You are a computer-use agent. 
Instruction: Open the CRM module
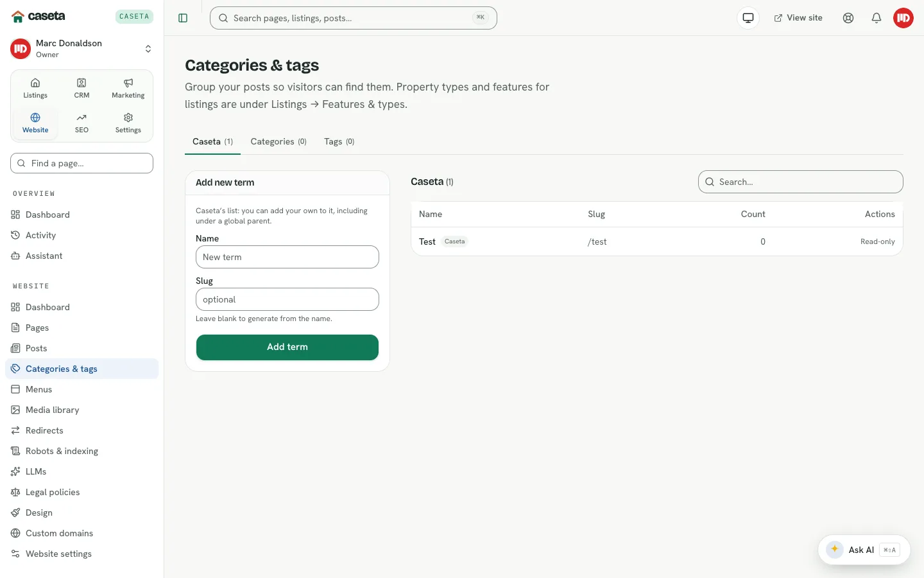pos(81,89)
